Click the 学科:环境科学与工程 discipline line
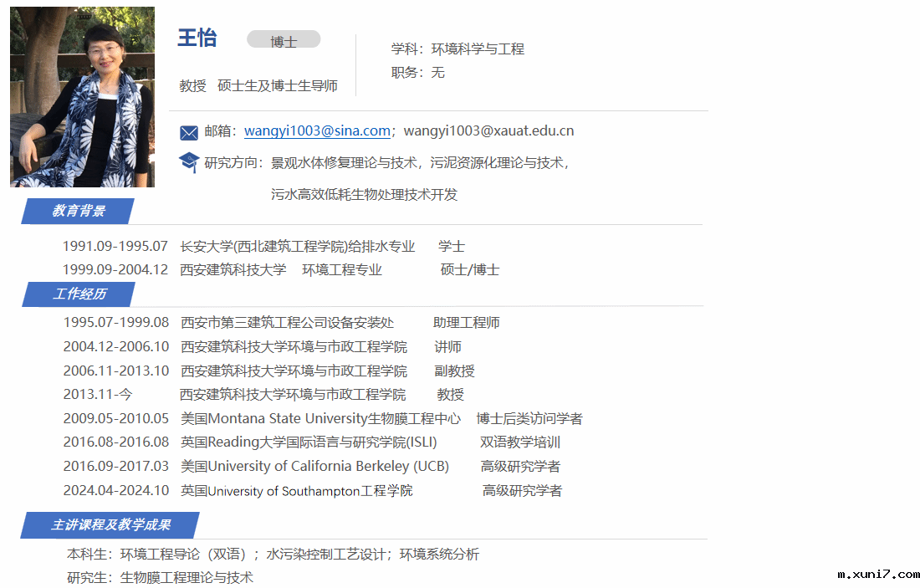The image size is (920, 588). click(x=457, y=49)
